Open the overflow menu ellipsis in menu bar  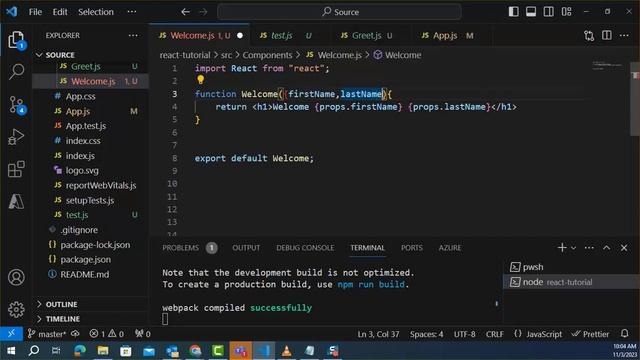click(x=131, y=12)
